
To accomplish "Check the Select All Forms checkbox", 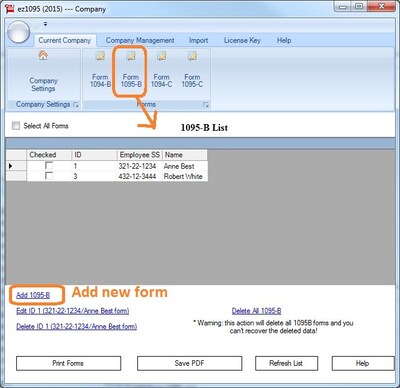I will [x=16, y=126].
